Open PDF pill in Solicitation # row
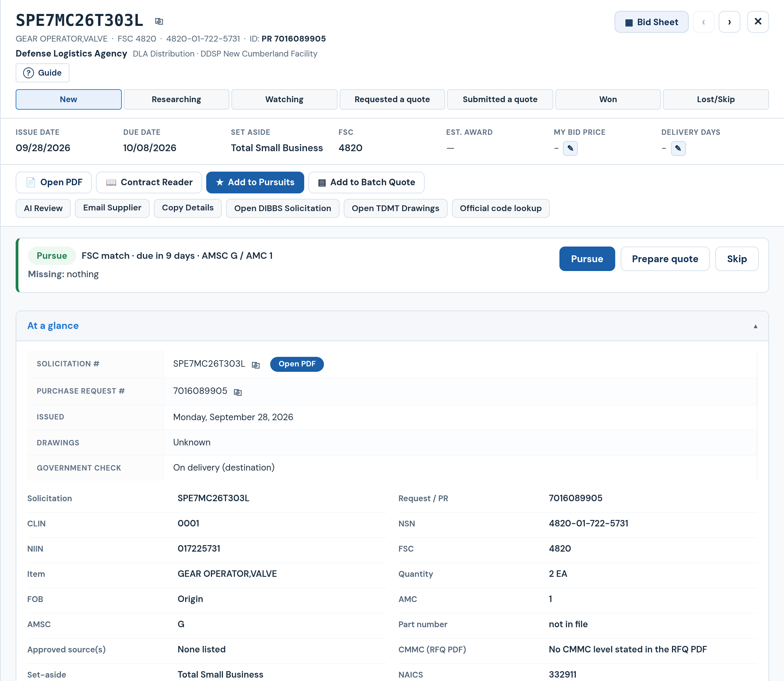The width and height of the screenshot is (784, 681). click(x=297, y=364)
